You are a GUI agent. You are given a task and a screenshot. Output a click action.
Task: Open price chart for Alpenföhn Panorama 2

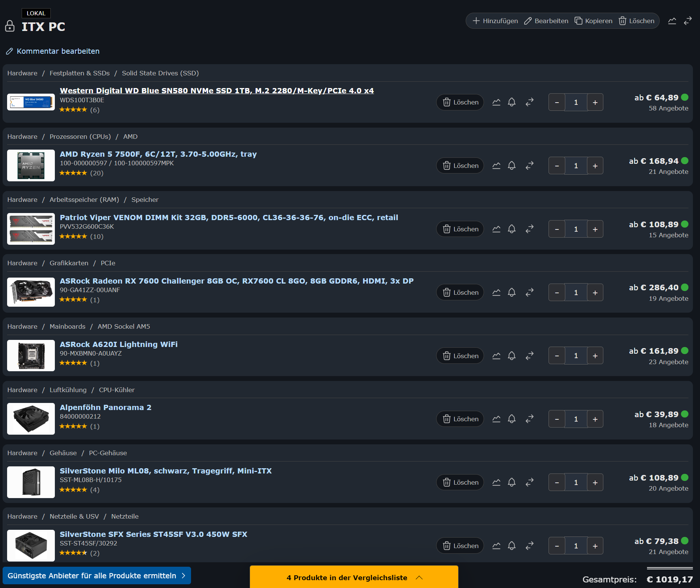(x=496, y=419)
